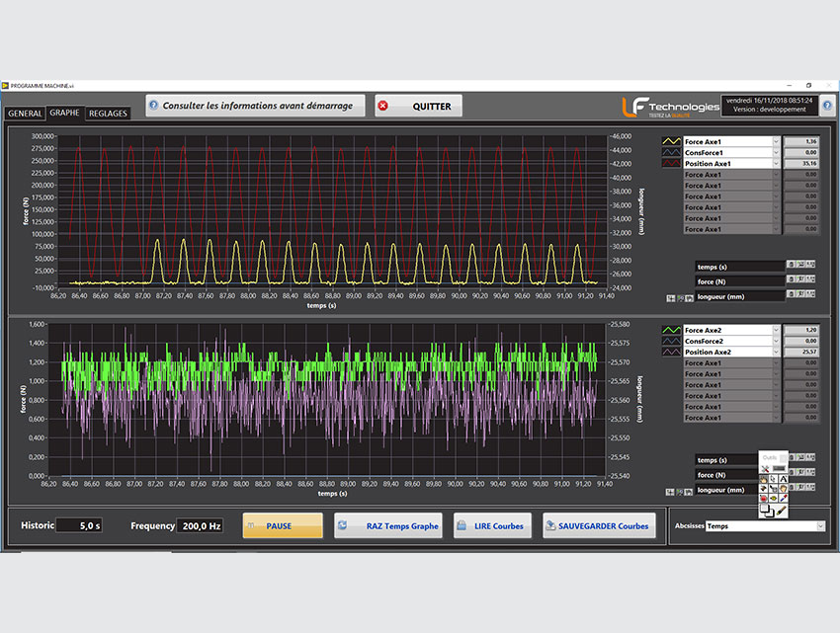Open the REGLAGES tab
This screenshot has width=840, height=633.
coord(108,114)
